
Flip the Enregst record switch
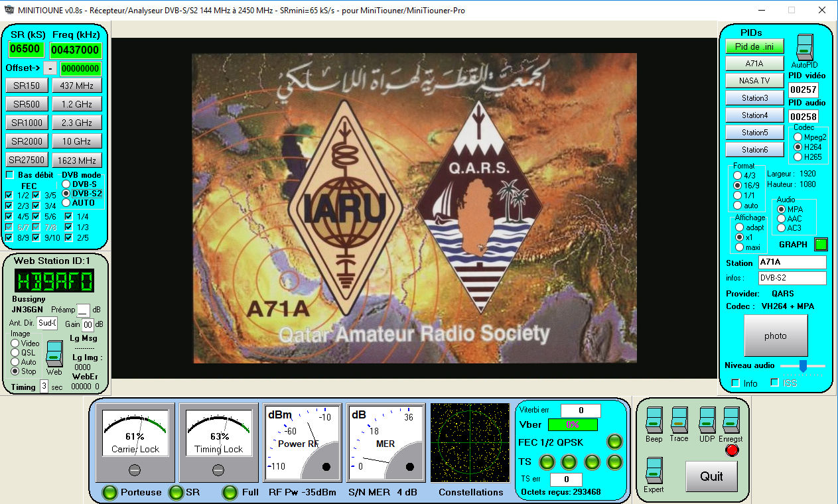coord(731,420)
